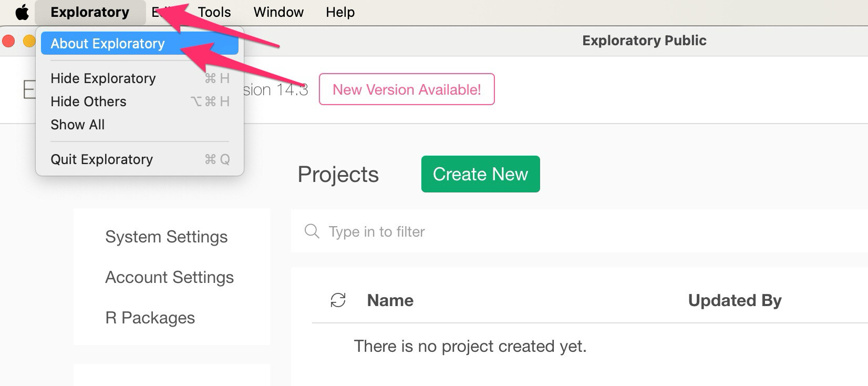Image resolution: width=868 pixels, height=386 pixels.
Task: Click the magnifier icon in filter box
Action: click(312, 231)
